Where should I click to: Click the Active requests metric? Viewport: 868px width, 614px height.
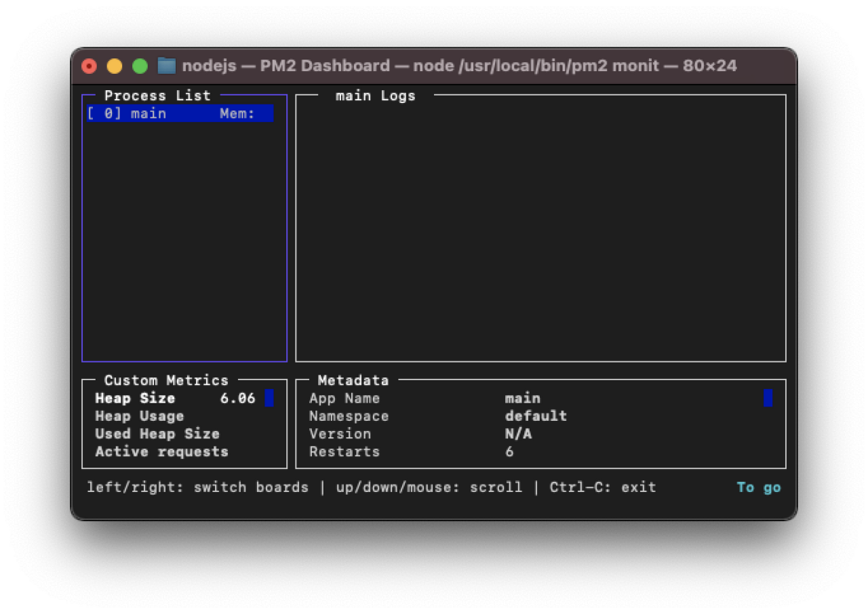point(161,451)
